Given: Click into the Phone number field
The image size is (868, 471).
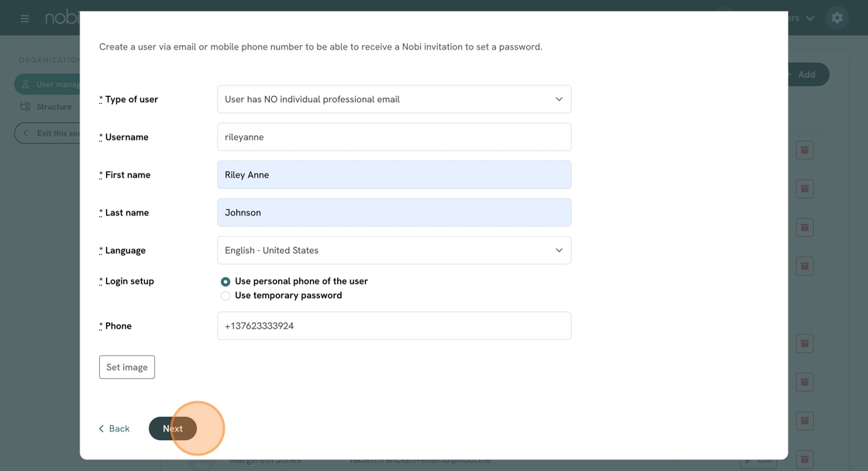Looking at the screenshot, I should (x=394, y=326).
